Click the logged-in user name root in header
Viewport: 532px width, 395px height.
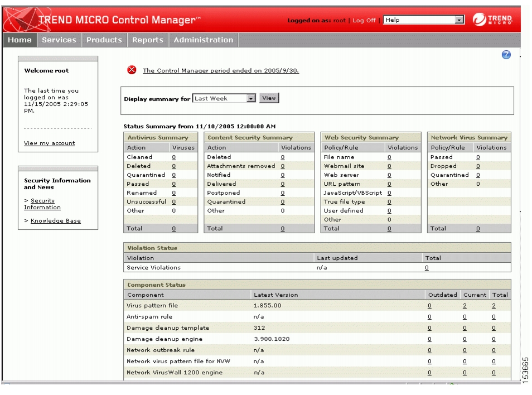[339, 20]
